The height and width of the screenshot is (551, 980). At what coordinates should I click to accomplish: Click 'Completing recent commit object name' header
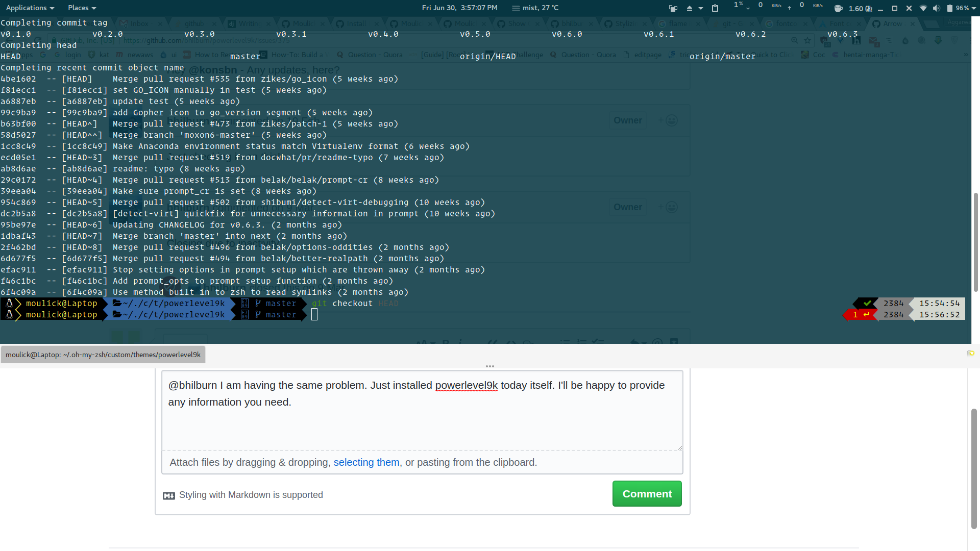click(x=92, y=68)
